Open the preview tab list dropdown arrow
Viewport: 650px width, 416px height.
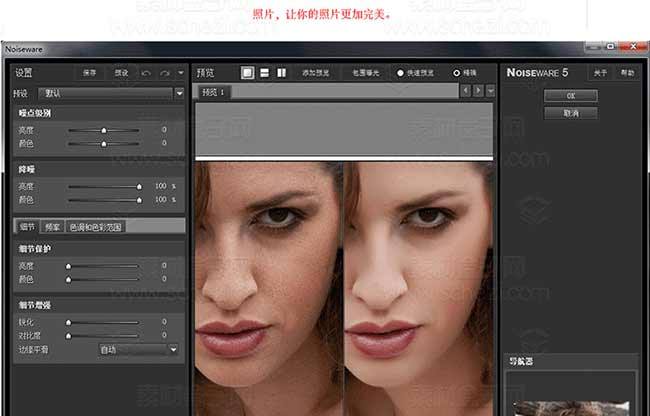[x=489, y=91]
